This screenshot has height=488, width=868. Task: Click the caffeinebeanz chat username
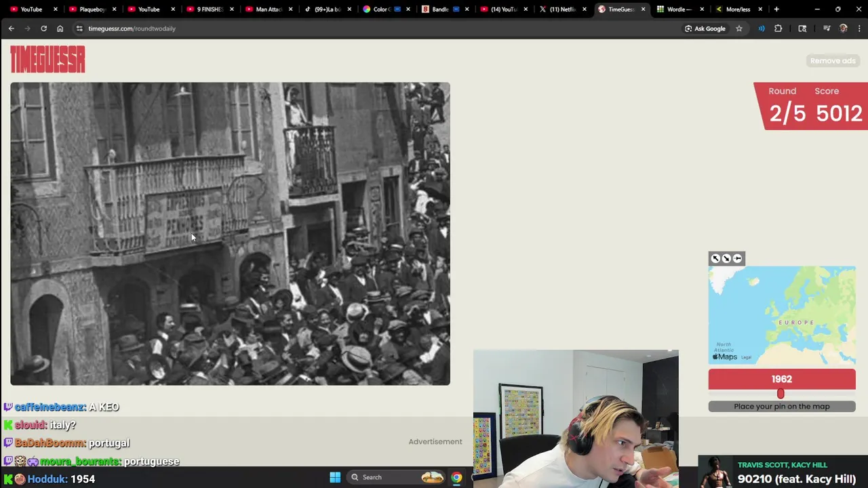coord(50,407)
